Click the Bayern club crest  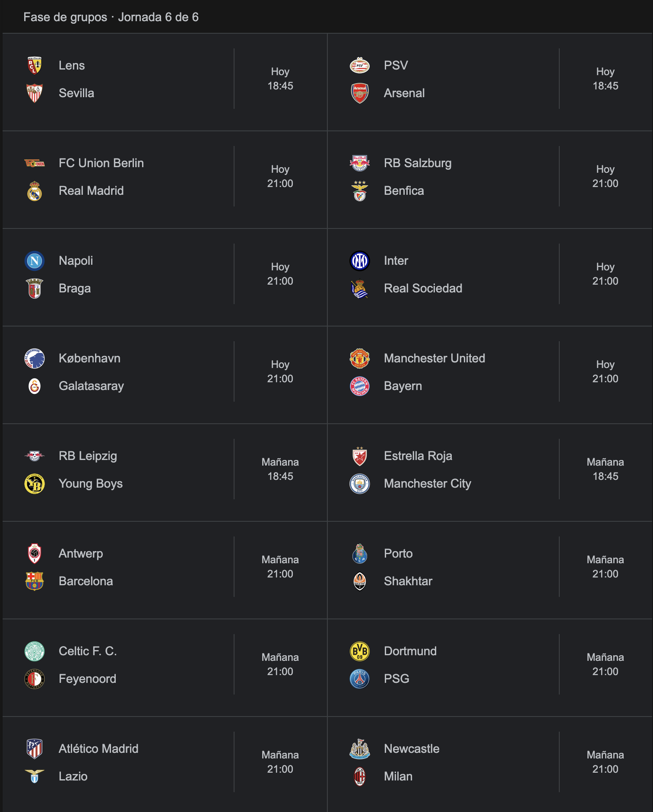click(x=360, y=386)
